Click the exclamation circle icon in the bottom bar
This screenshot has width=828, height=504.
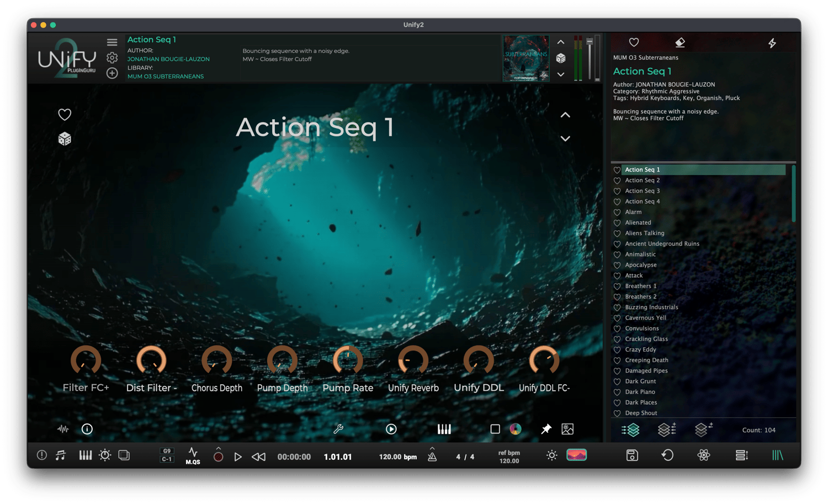point(41,455)
